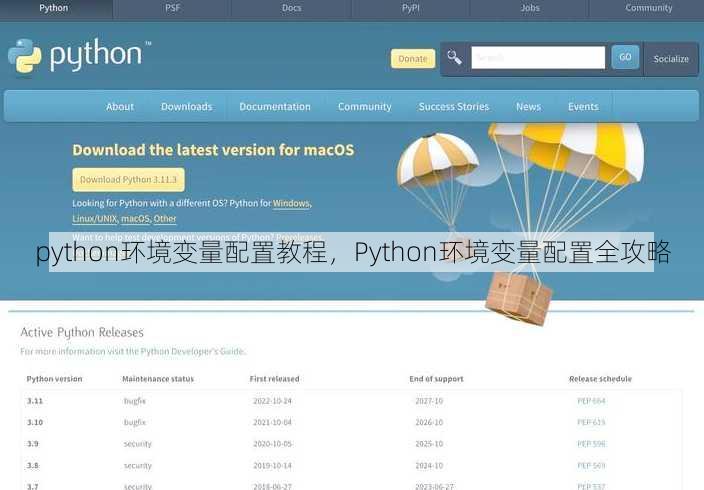
Task: Click the Python version column header
Action: tap(54, 379)
